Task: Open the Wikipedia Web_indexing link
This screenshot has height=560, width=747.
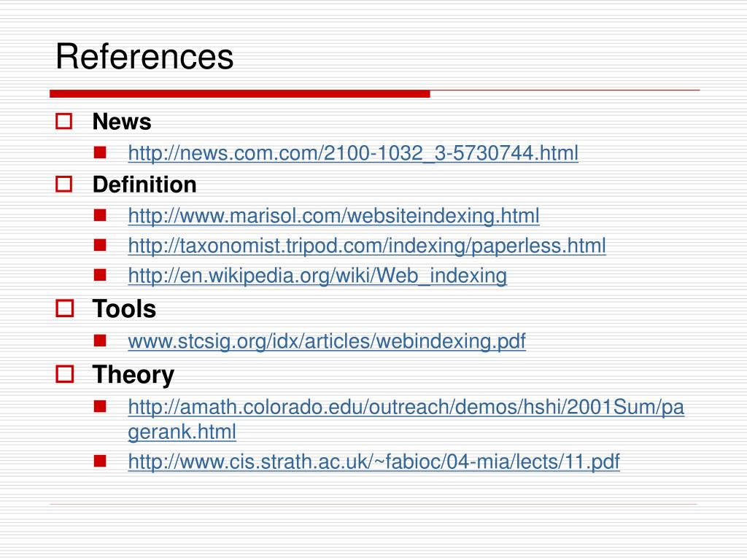Action: tap(317, 276)
